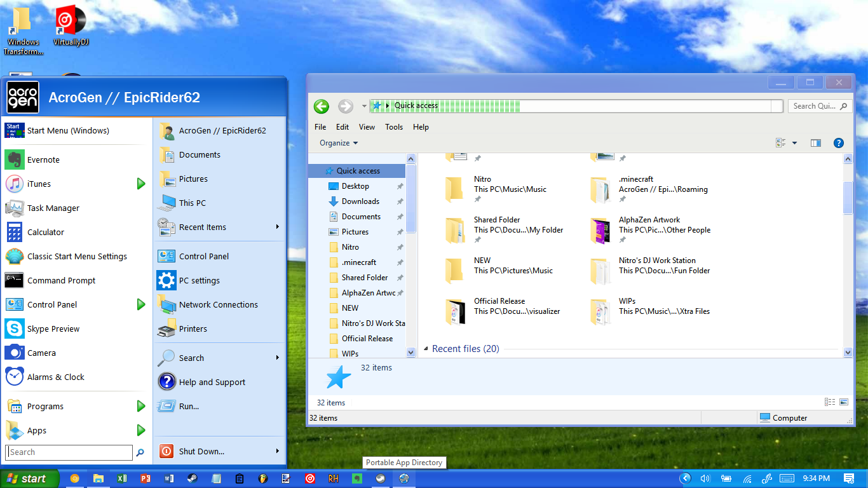Open Steam from the taskbar

point(192,478)
